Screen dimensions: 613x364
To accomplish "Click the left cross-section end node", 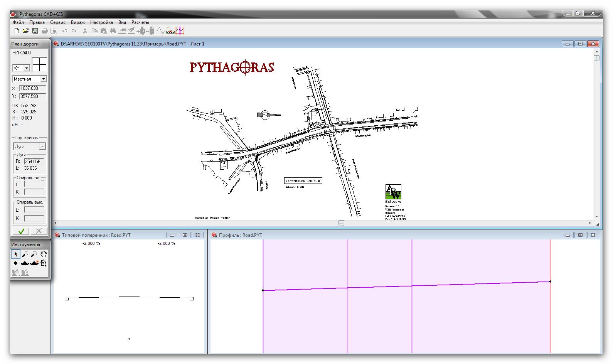I will point(67,298).
